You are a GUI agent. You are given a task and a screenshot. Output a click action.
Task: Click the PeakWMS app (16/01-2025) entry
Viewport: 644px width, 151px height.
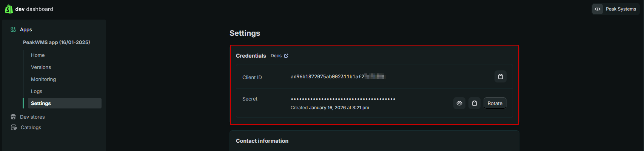56,42
